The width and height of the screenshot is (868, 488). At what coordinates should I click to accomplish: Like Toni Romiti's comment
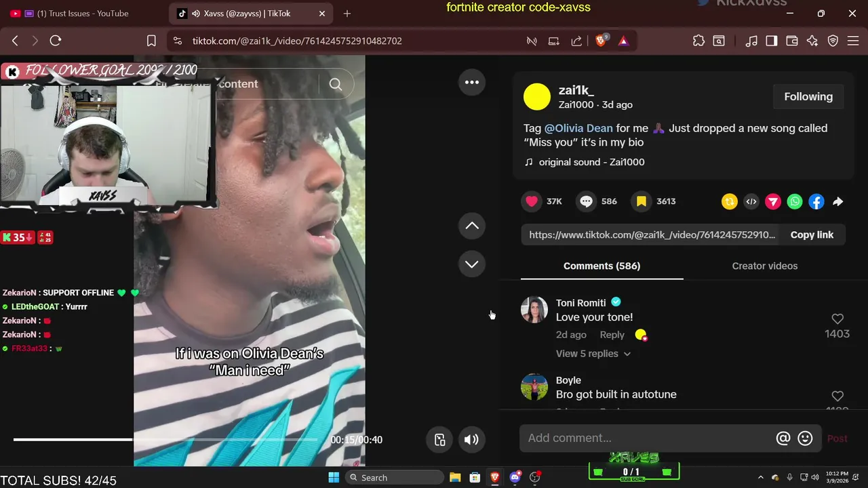click(837, 319)
